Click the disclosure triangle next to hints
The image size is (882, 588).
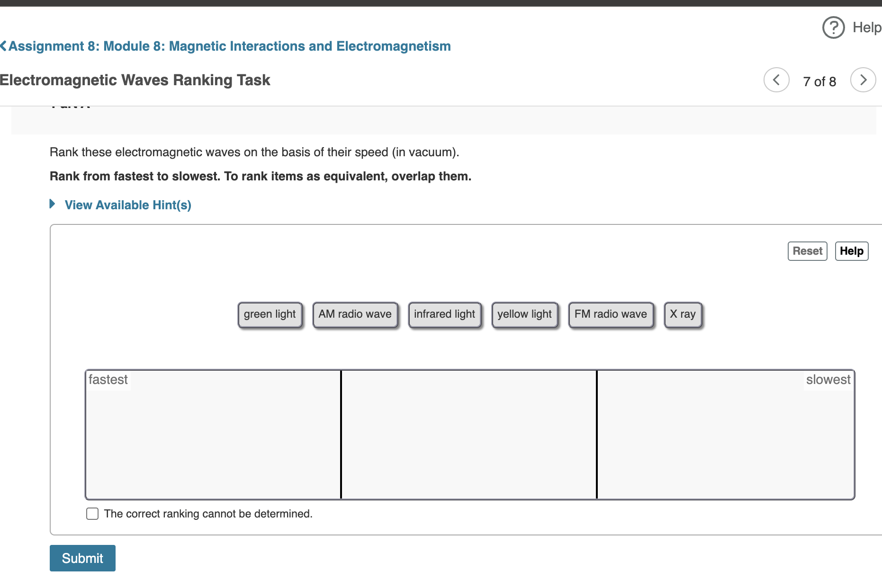coord(52,204)
